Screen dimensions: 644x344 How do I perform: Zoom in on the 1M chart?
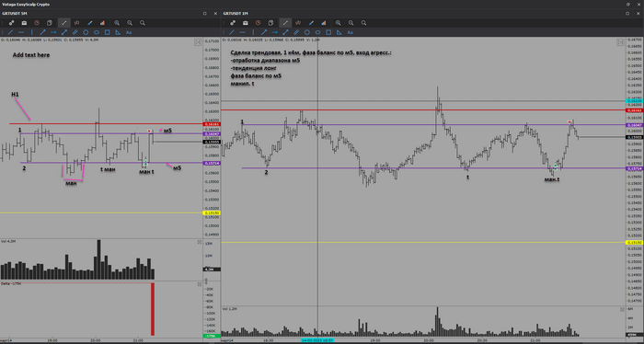[x=339, y=23]
